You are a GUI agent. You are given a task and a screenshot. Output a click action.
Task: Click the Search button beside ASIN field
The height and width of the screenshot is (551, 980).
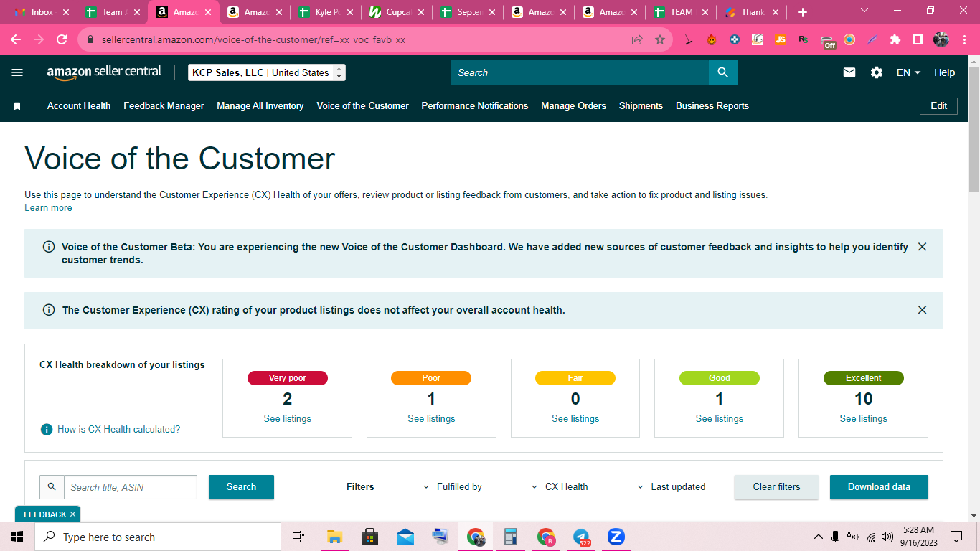coord(241,487)
